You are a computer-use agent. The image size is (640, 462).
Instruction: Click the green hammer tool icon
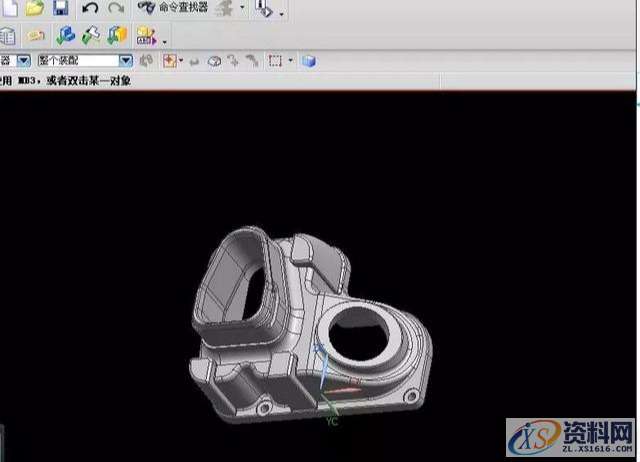[x=91, y=36]
